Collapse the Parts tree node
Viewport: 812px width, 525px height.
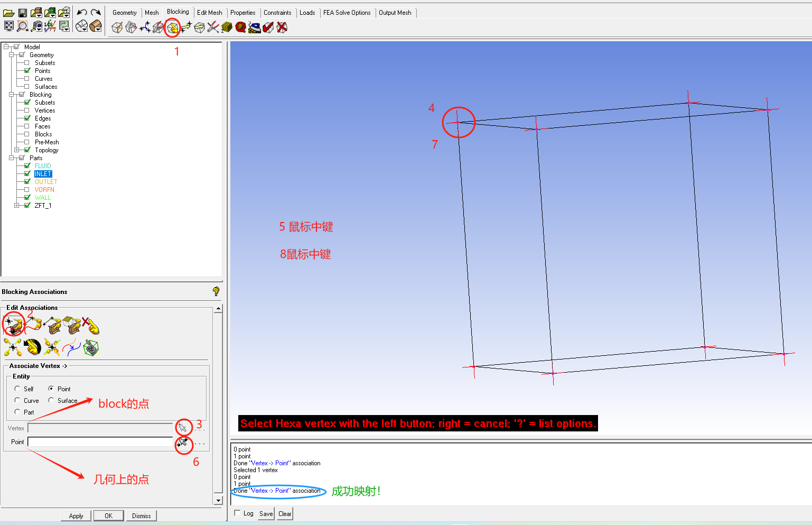[11, 158]
